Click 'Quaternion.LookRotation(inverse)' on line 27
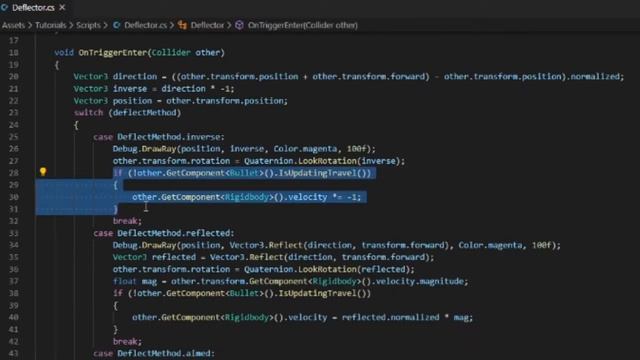 coord(322,161)
